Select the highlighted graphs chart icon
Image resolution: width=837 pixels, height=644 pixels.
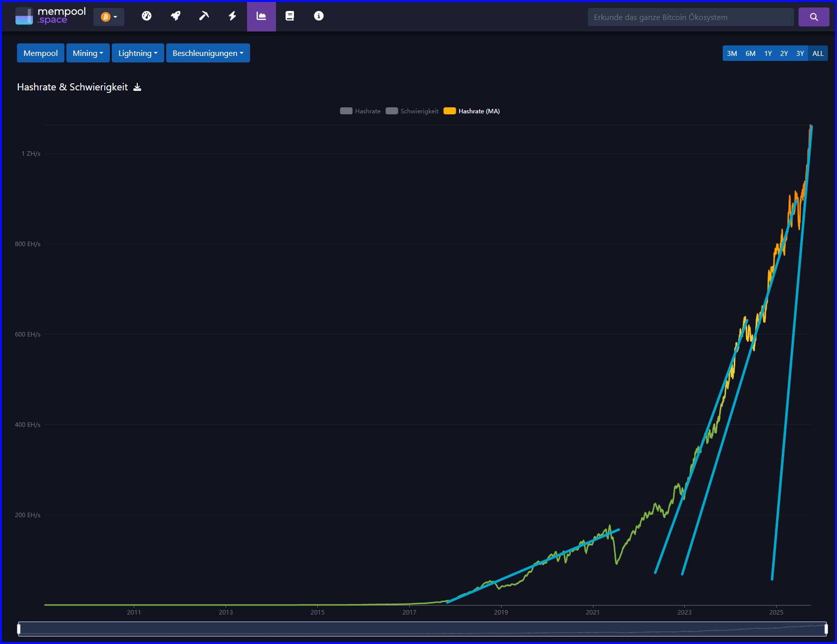[261, 16]
